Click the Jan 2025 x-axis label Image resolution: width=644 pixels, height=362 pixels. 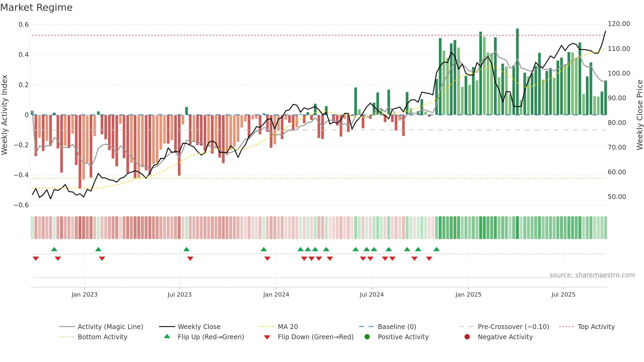(x=468, y=294)
